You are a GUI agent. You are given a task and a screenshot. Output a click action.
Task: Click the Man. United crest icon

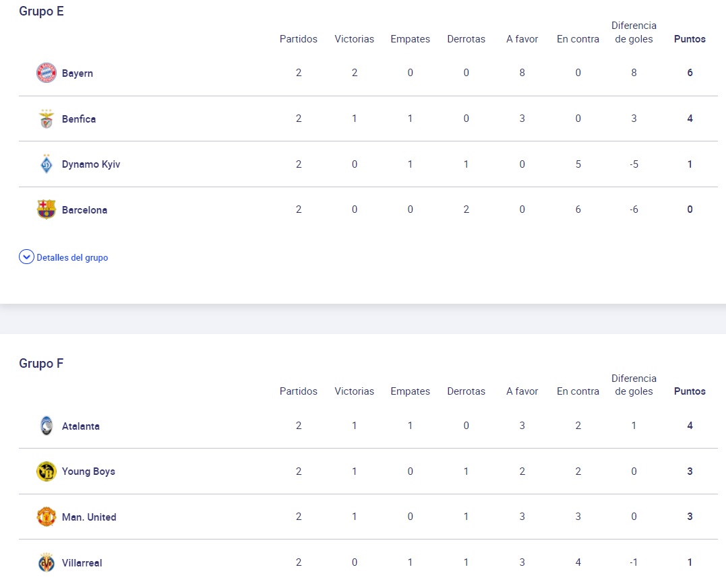pyautogui.click(x=46, y=517)
